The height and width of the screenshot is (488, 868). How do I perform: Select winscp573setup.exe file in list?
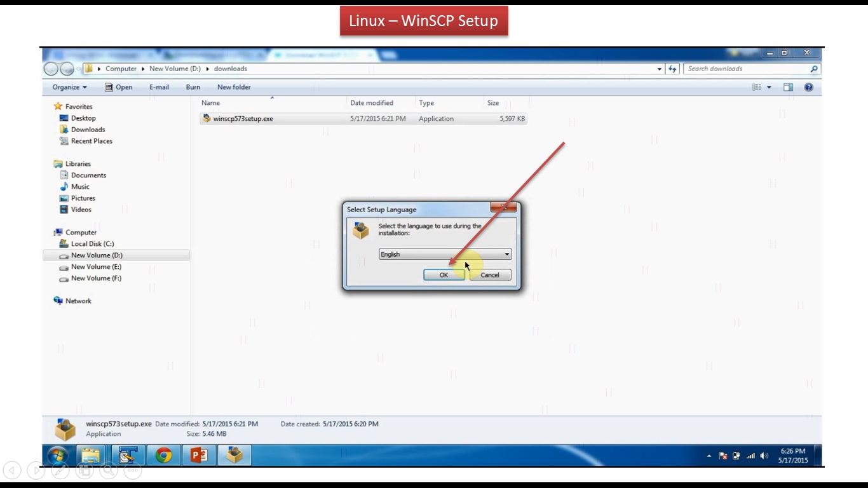[363, 119]
